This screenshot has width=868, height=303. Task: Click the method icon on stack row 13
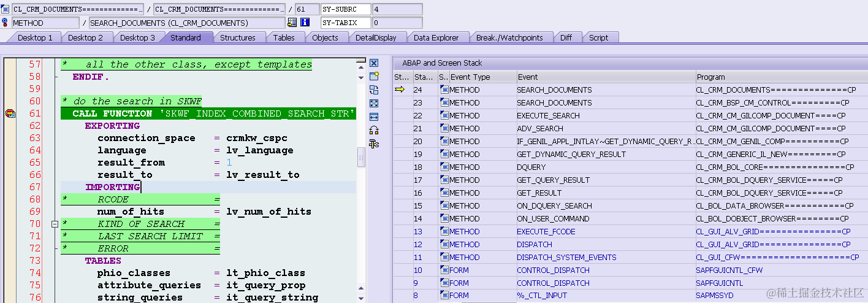click(x=444, y=231)
